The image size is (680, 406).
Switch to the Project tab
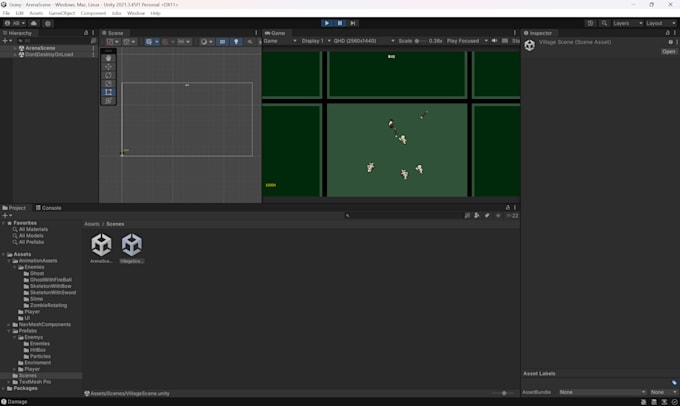tap(14, 208)
